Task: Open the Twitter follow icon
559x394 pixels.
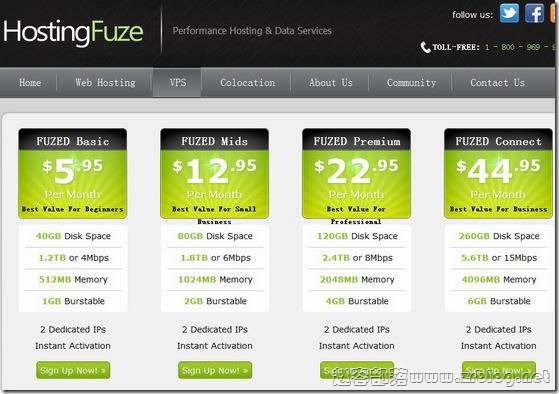Action: [x=509, y=13]
